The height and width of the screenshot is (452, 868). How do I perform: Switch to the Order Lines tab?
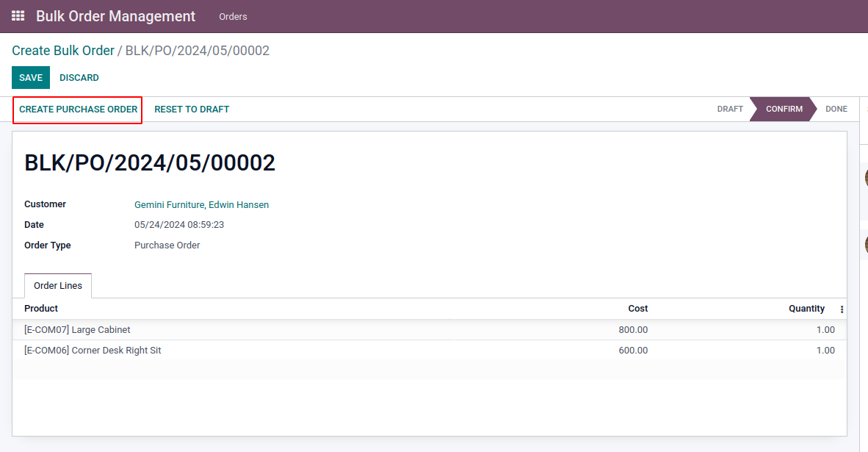point(58,285)
